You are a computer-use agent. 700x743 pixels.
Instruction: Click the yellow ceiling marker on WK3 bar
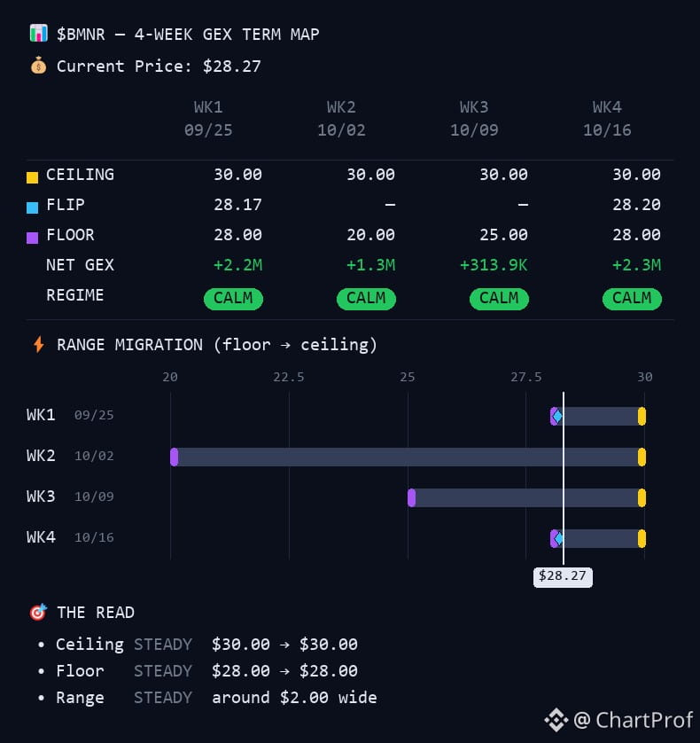coord(642,497)
